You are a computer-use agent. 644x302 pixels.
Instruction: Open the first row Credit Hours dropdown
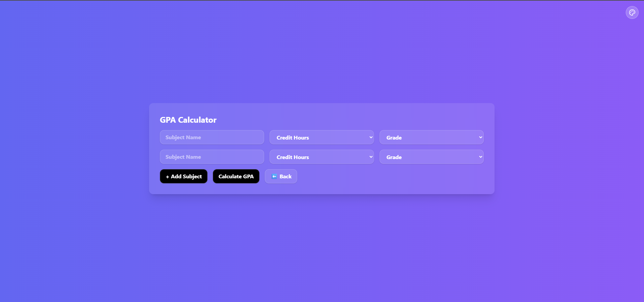(321, 137)
